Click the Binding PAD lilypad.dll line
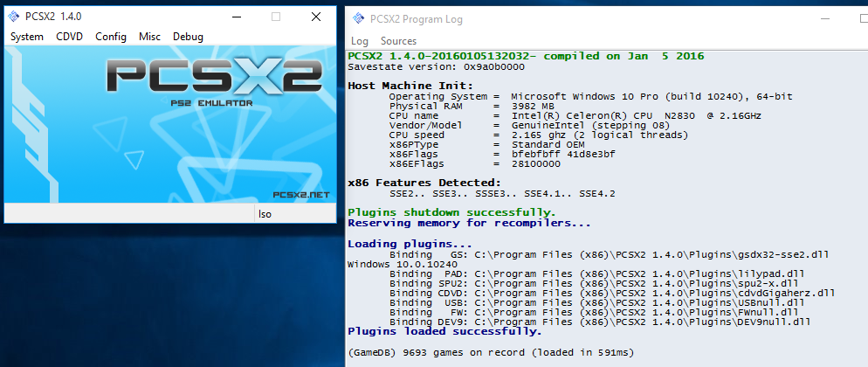This screenshot has height=367, width=868. click(x=596, y=274)
